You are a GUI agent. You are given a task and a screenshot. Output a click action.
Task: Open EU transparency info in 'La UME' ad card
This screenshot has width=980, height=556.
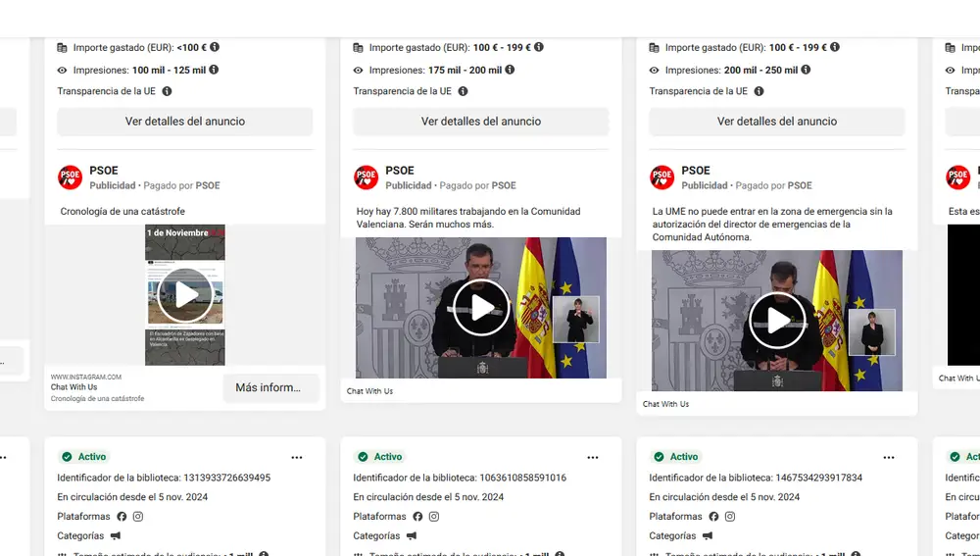pyautogui.click(x=759, y=91)
